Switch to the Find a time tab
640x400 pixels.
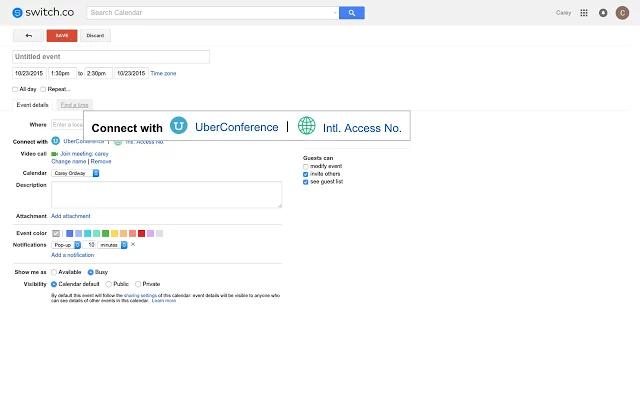click(x=74, y=105)
